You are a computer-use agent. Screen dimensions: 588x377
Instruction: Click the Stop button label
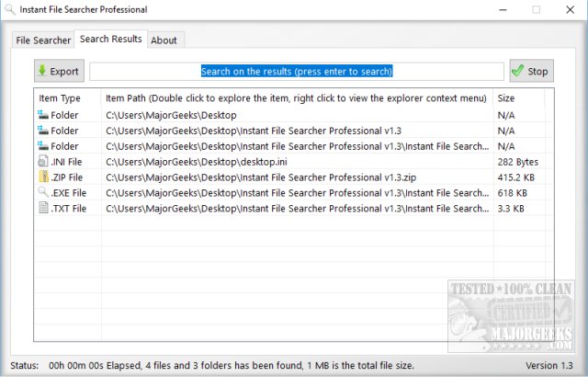(537, 72)
